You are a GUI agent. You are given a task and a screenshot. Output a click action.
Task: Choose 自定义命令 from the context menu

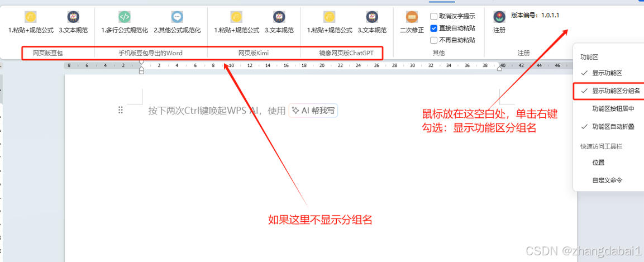point(608,180)
